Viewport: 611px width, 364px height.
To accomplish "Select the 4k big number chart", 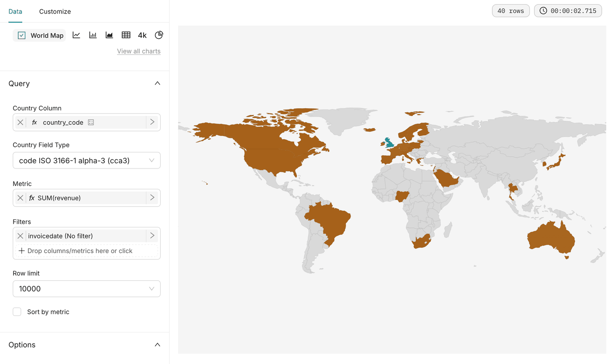I will 142,35.
